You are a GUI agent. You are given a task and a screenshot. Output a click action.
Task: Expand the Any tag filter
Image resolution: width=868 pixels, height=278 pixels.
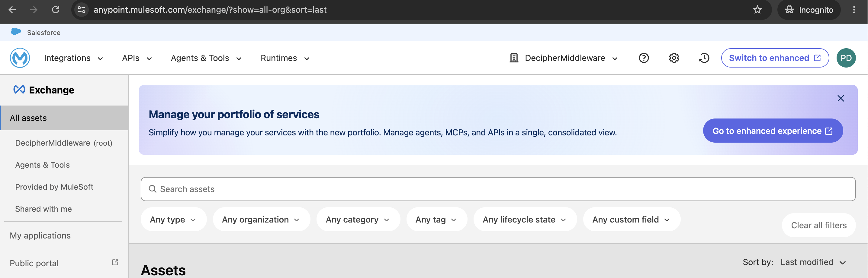pos(436,220)
